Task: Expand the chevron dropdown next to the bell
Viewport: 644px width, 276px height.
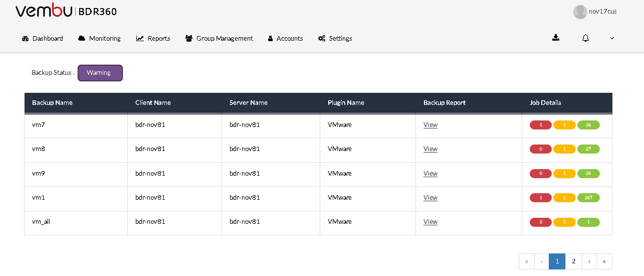Action: (612, 38)
